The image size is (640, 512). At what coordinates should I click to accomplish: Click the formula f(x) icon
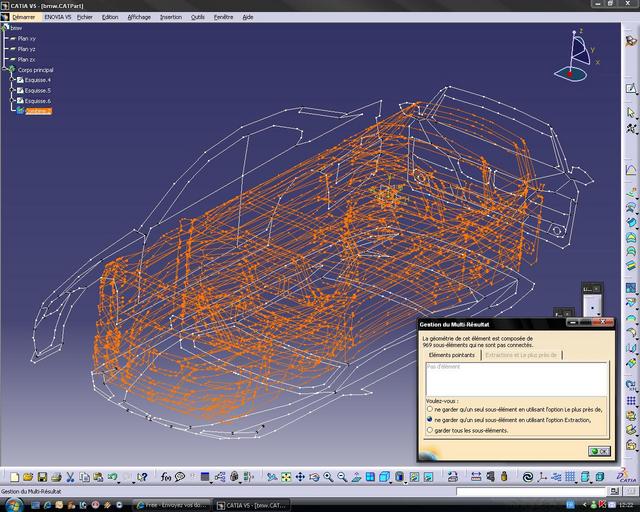click(x=165, y=477)
